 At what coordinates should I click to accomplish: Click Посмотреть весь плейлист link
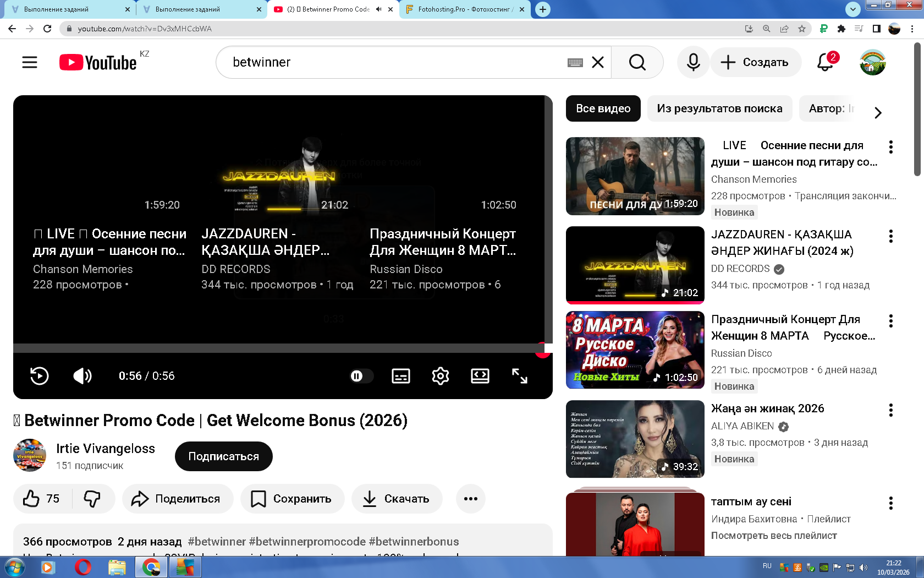[774, 536]
